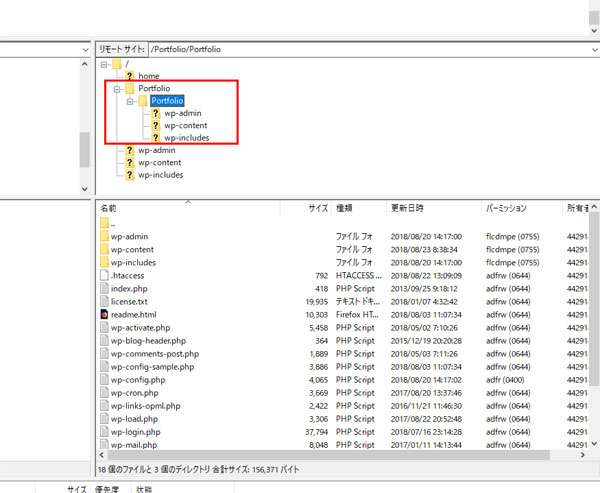Image resolution: width=600 pixels, height=493 pixels.
Task: Sort file list by サイズ column
Action: (x=306, y=208)
